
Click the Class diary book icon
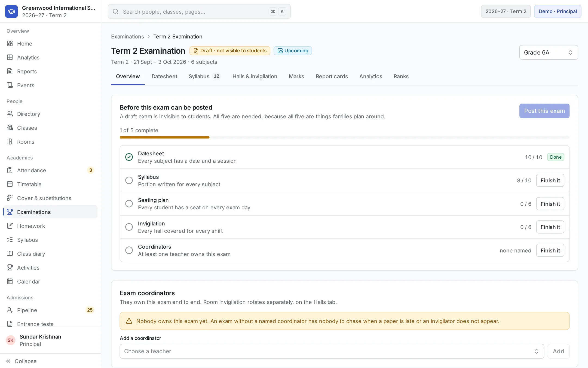pos(10,254)
